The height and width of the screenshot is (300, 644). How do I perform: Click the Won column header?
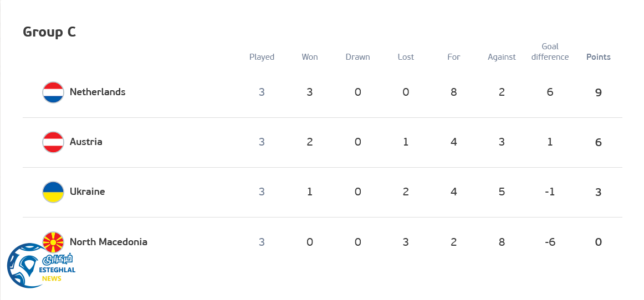tap(310, 57)
